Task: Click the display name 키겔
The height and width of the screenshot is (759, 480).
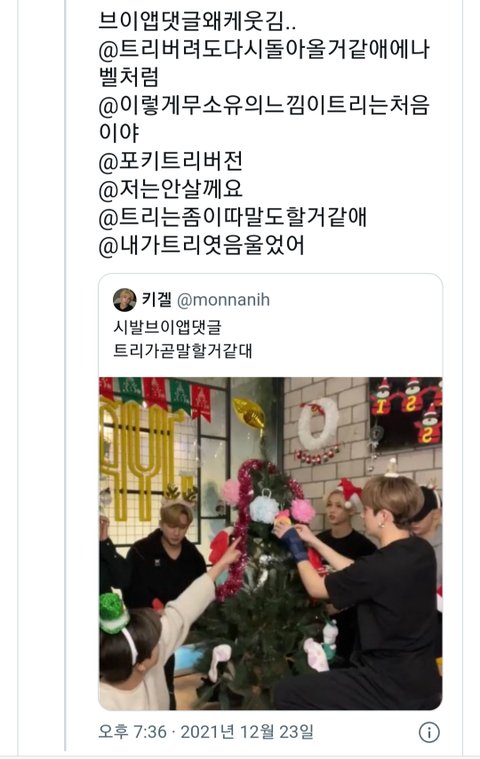Action: click(157, 300)
